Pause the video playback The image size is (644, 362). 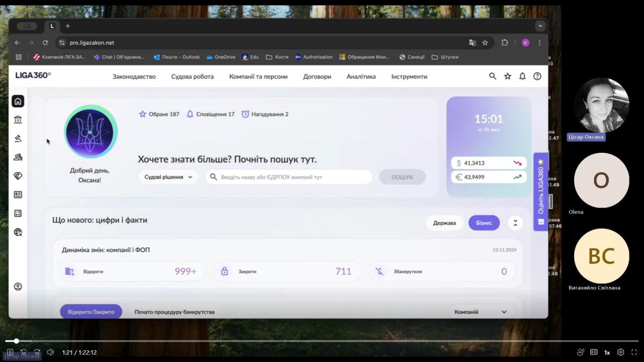tap(10, 352)
